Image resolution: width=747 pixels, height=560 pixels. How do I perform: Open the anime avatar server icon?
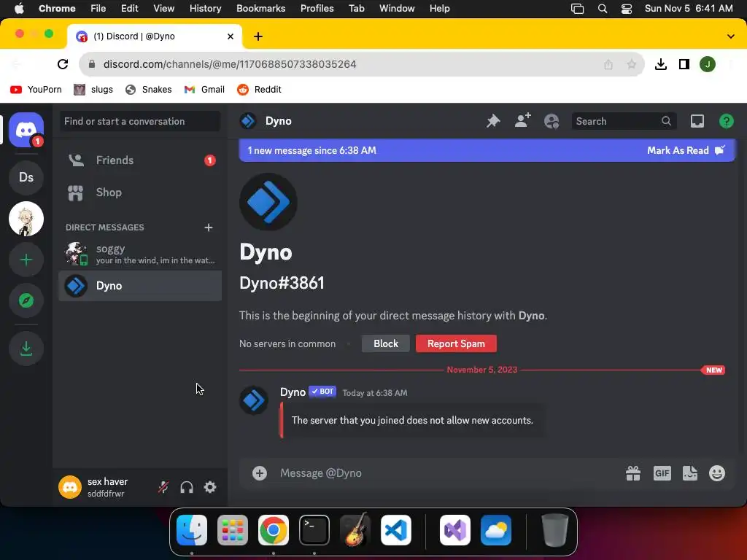click(x=26, y=219)
